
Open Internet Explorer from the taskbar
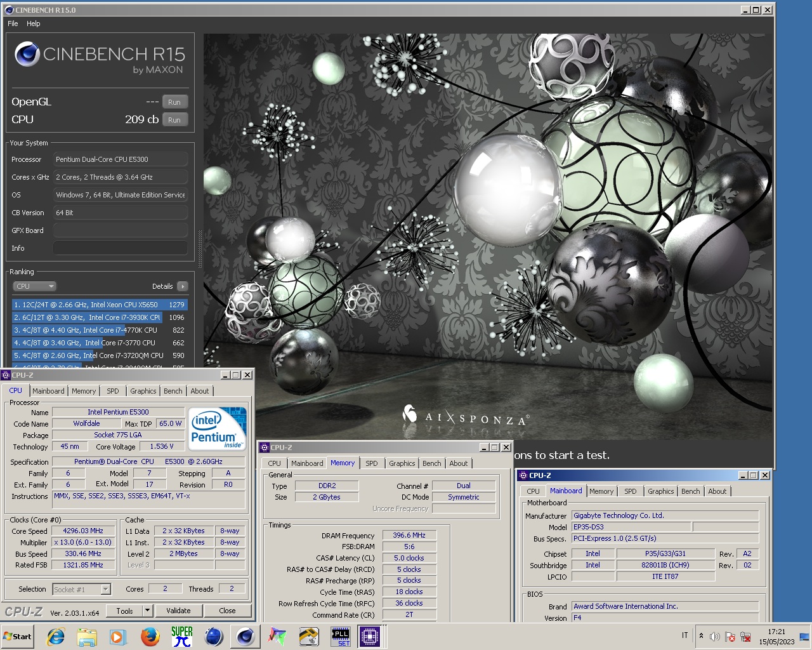click(x=56, y=636)
